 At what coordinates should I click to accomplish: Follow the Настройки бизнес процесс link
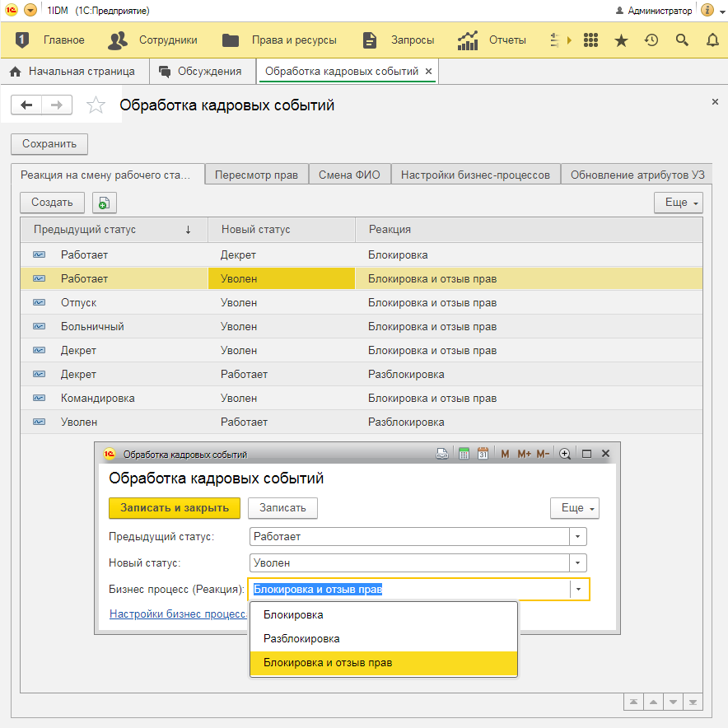pyautogui.click(x=178, y=614)
